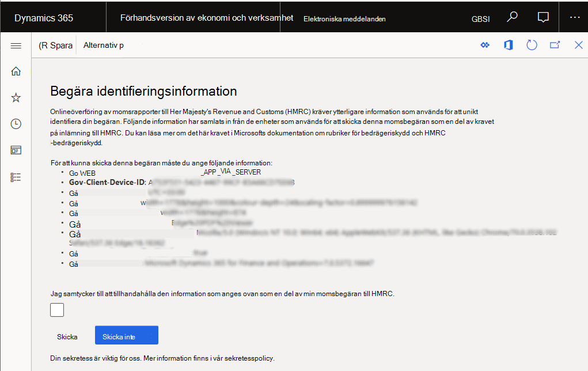
Task: Select company GBSI in header
Action: [480, 19]
